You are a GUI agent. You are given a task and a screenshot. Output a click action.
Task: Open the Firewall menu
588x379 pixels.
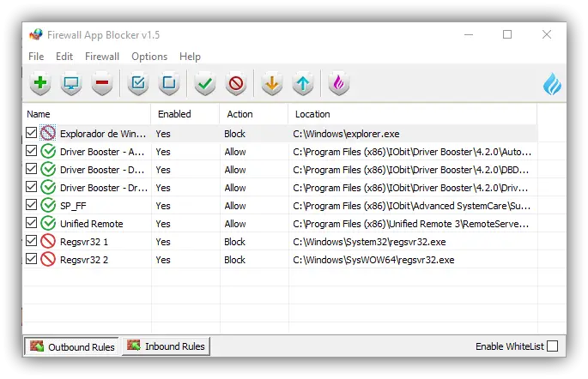coord(102,57)
